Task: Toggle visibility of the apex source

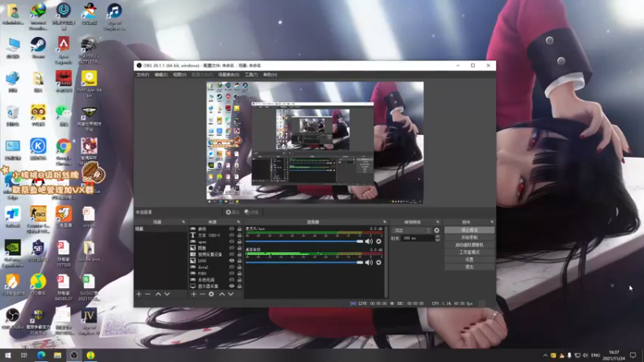Action: (232, 242)
